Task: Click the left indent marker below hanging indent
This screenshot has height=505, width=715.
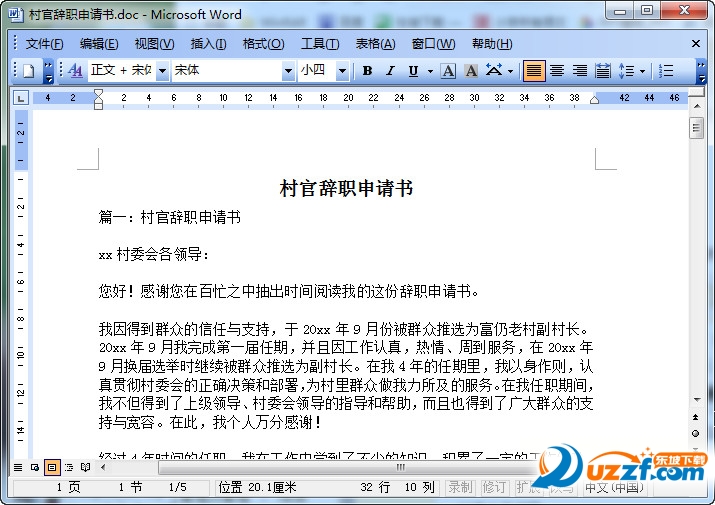Action: coord(98,107)
